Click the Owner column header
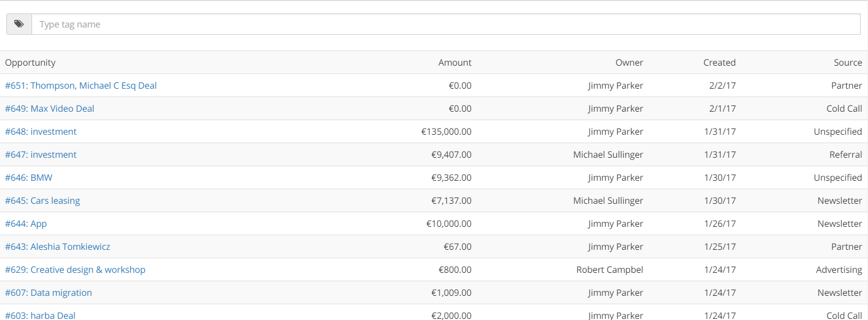This screenshot has height=320, width=868. (629, 62)
